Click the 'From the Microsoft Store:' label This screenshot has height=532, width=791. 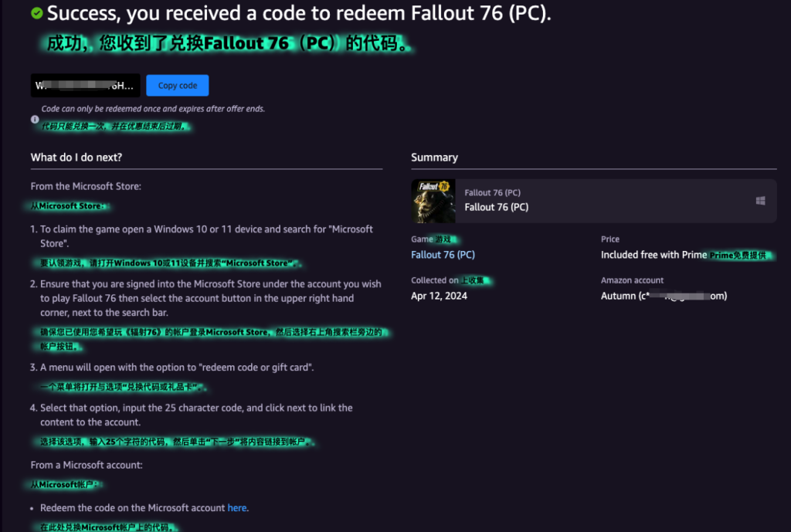click(x=86, y=186)
